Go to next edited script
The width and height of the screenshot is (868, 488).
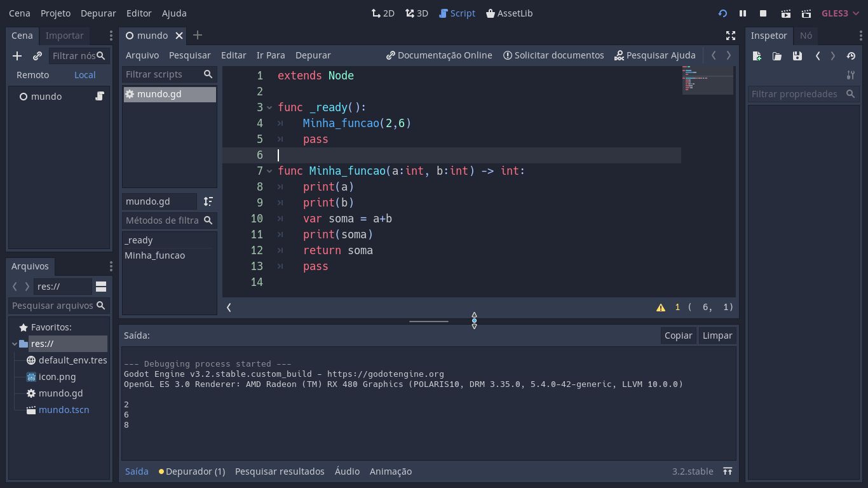click(x=729, y=55)
